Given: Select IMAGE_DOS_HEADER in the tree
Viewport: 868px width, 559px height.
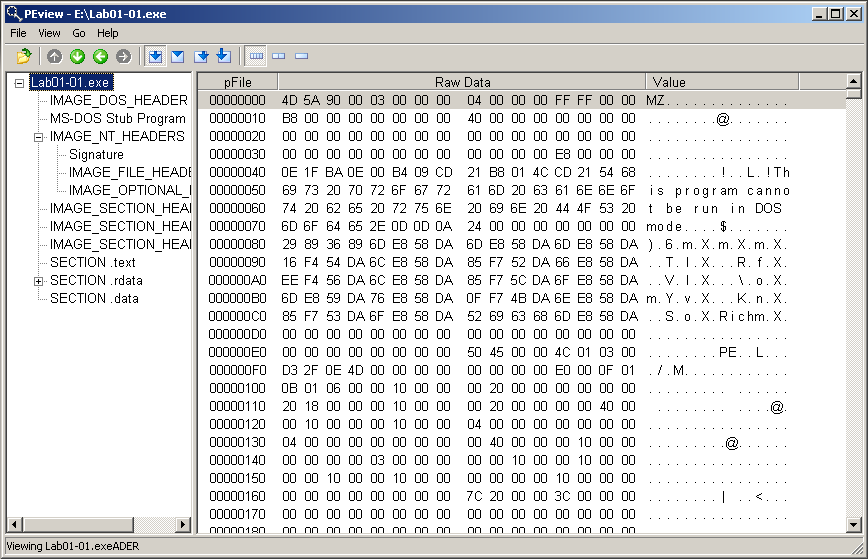Looking at the screenshot, I should coord(118,101).
